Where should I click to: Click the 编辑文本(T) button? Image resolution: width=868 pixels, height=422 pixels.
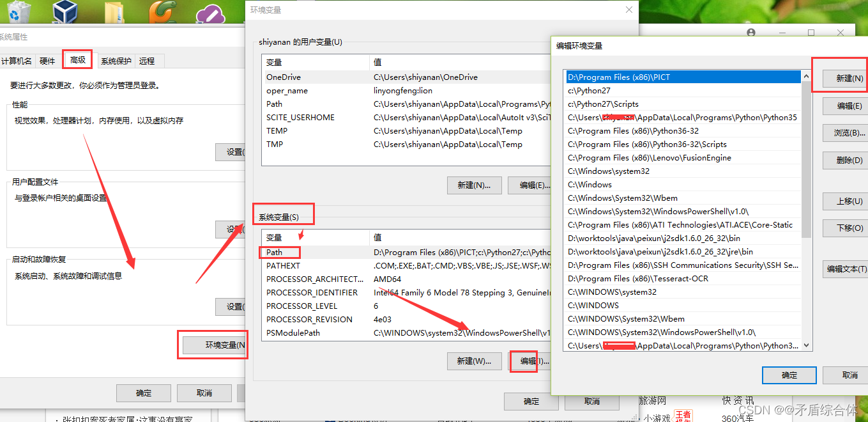845,269
